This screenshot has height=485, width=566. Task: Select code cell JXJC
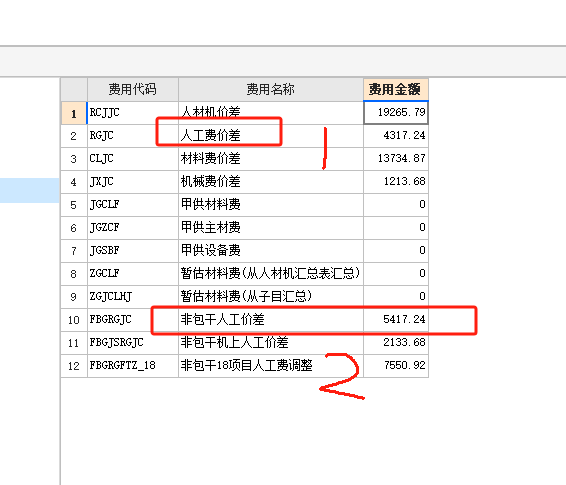click(x=132, y=182)
